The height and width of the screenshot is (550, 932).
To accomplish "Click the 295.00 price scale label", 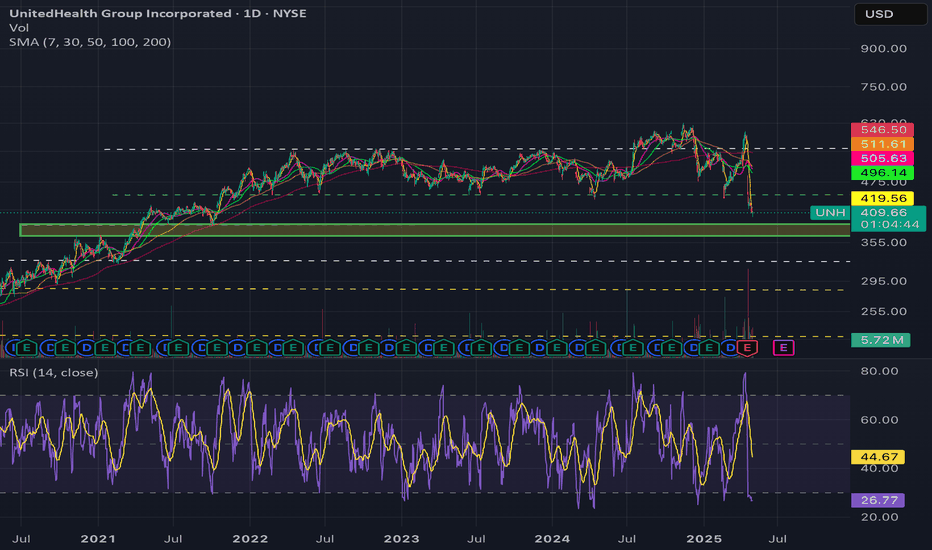I will (x=883, y=281).
